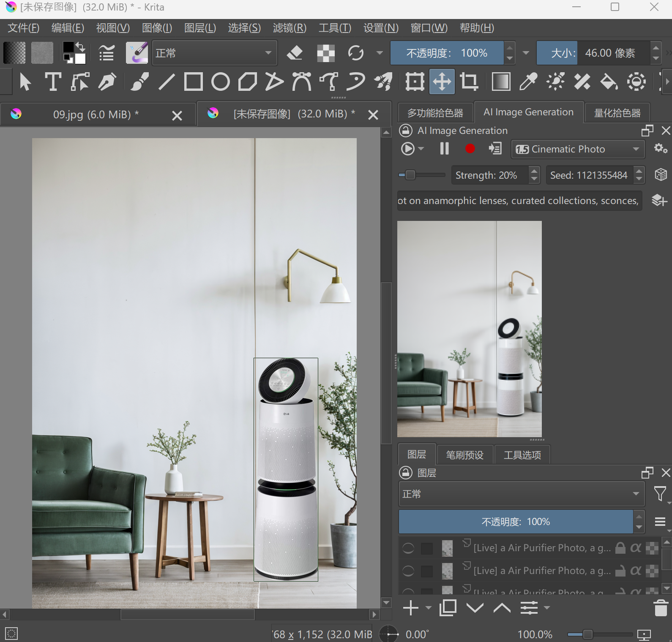Screen dimensions: 672x642
Task: Expand layer properties dropdown arrow
Action: (547, 608)
